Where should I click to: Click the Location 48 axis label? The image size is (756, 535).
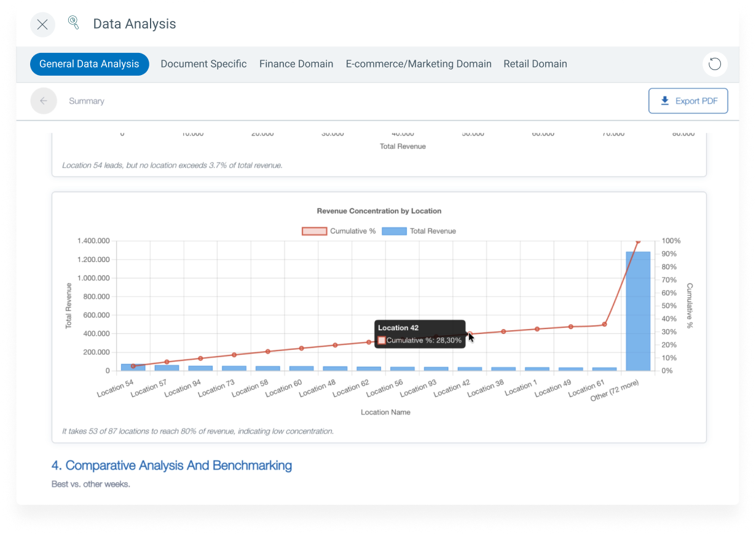point(317,389)
